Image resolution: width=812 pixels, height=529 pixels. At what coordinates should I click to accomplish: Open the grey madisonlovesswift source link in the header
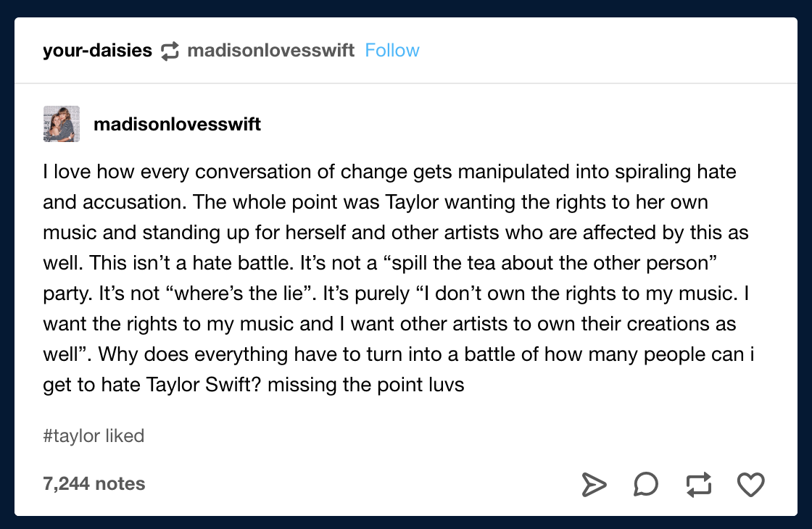[x=271, y=50]
